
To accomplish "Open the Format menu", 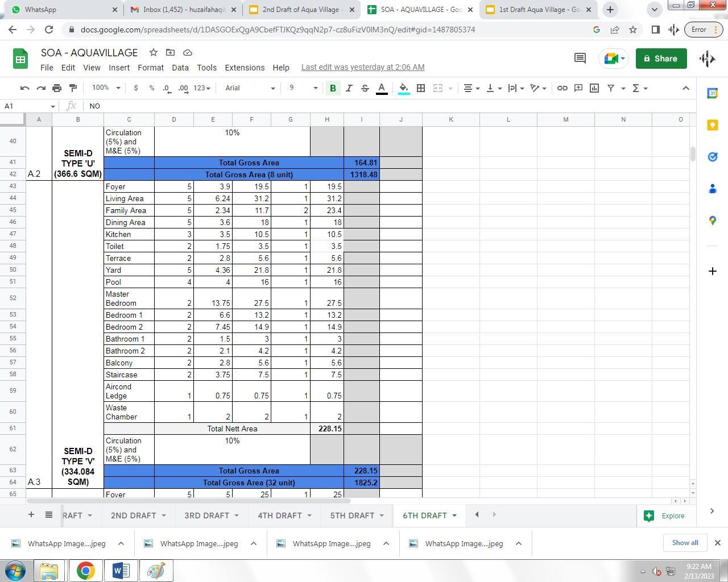I will [151, 67].
